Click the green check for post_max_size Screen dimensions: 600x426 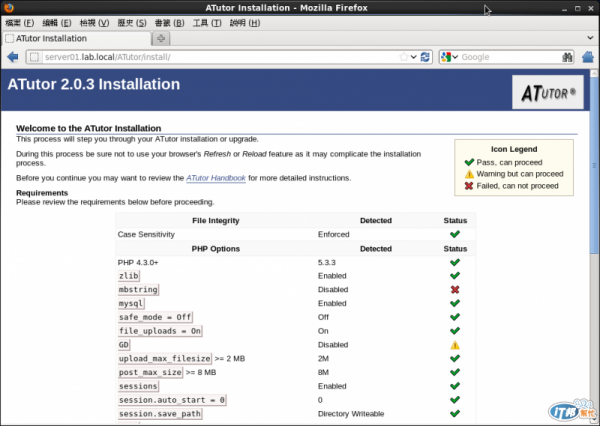point(455,372)
